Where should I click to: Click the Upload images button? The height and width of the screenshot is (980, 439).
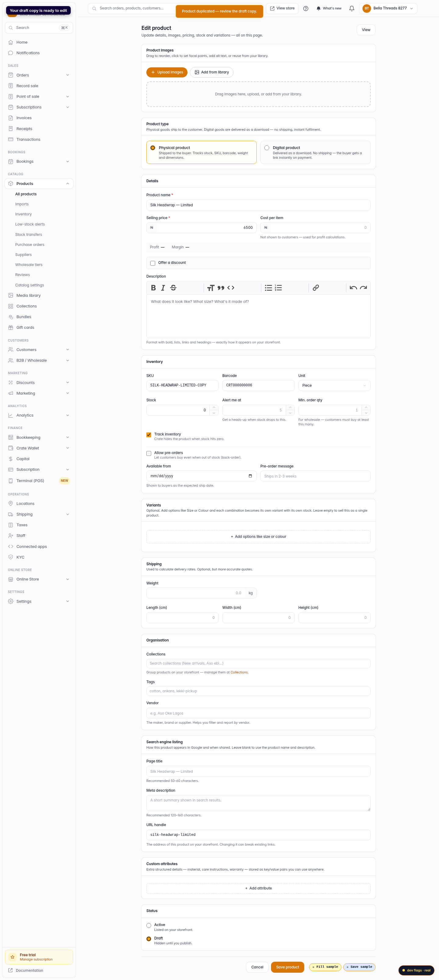pyautogui.click(x=167, y=72)
